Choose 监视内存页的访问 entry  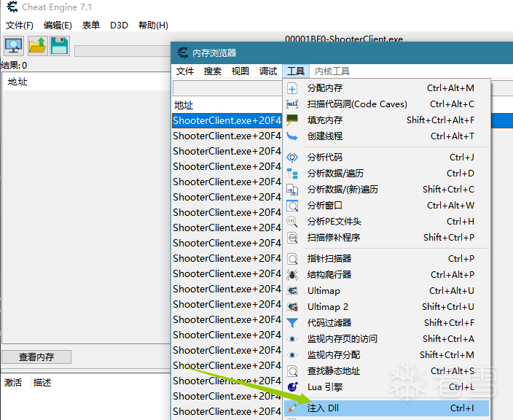point(386,339)
